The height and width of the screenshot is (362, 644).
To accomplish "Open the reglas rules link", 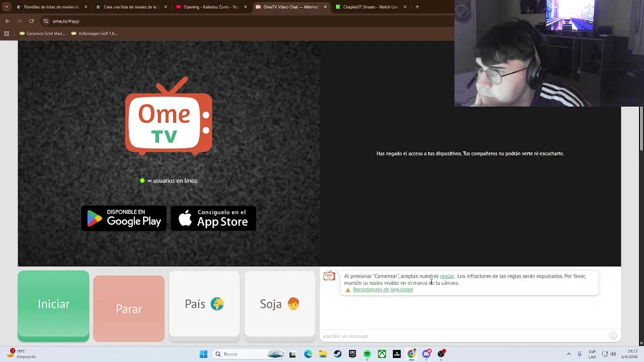I will [x=447, y=276].
